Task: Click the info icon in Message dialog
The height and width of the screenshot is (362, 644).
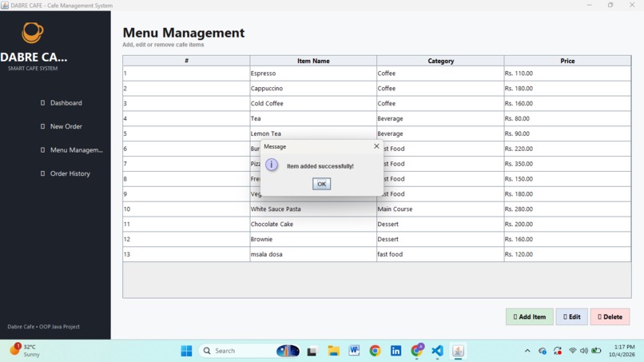Action: pos(272,165)
